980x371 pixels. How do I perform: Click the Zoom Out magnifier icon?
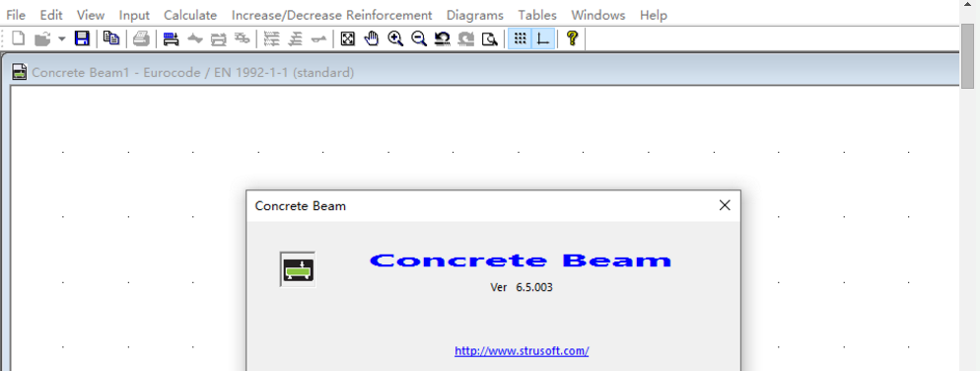click(x=419, y=38)
